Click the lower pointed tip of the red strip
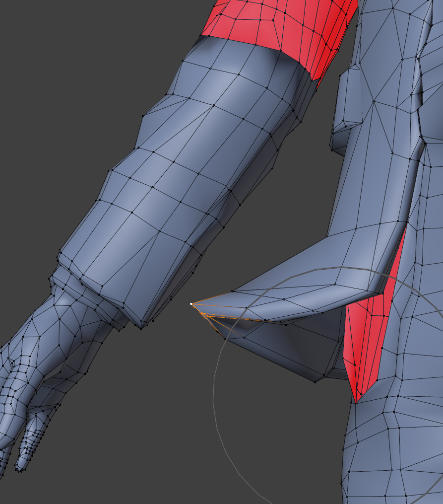Viewport: 443px width, 504px height. [x=356, y=400]
